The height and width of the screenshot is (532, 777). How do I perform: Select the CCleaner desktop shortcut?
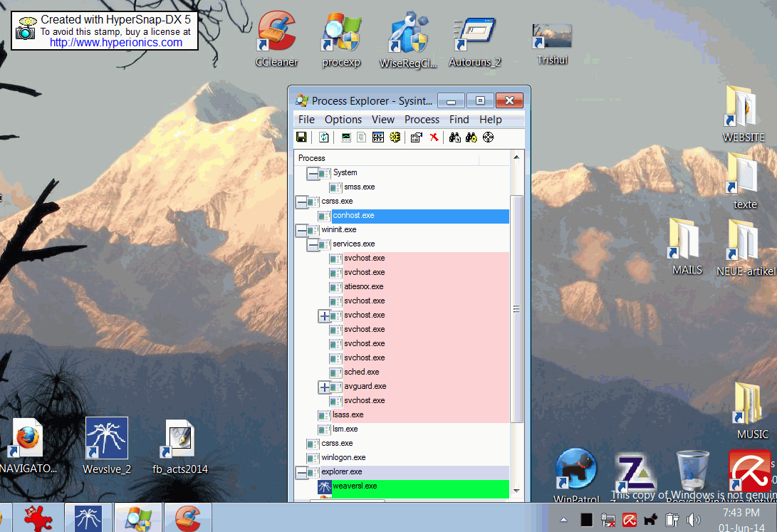coord(276,39)
